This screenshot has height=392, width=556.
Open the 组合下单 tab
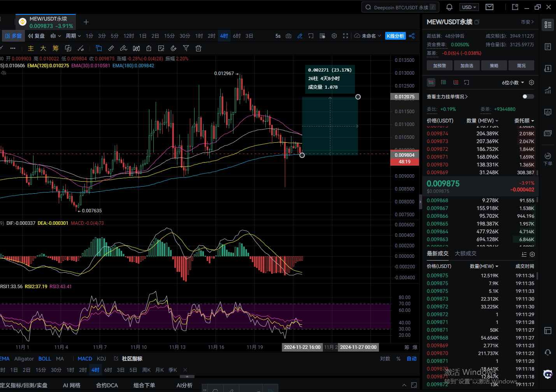(x=144, y=385)
